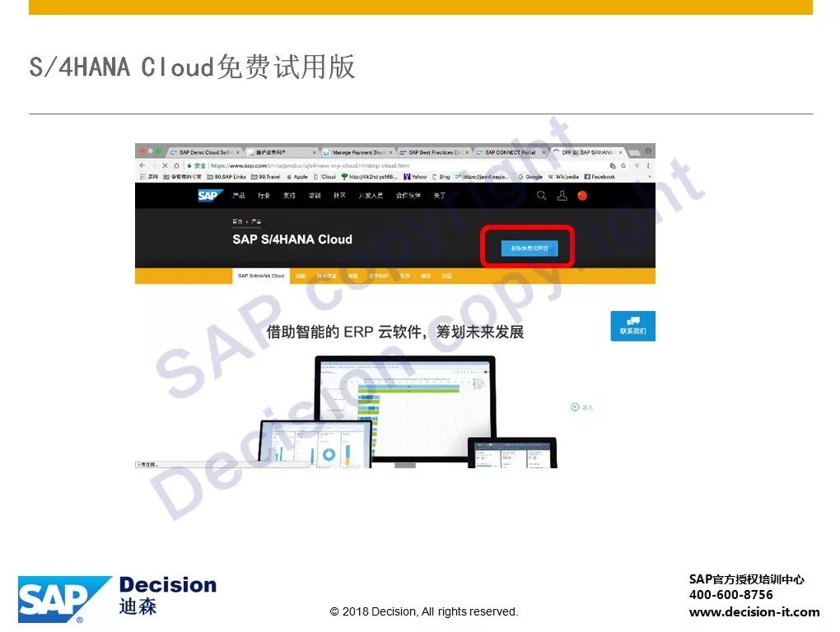Click the red China country flag icon
This screenshot has width=840, height=632.
pyautogui.click(x=582, y=196)
